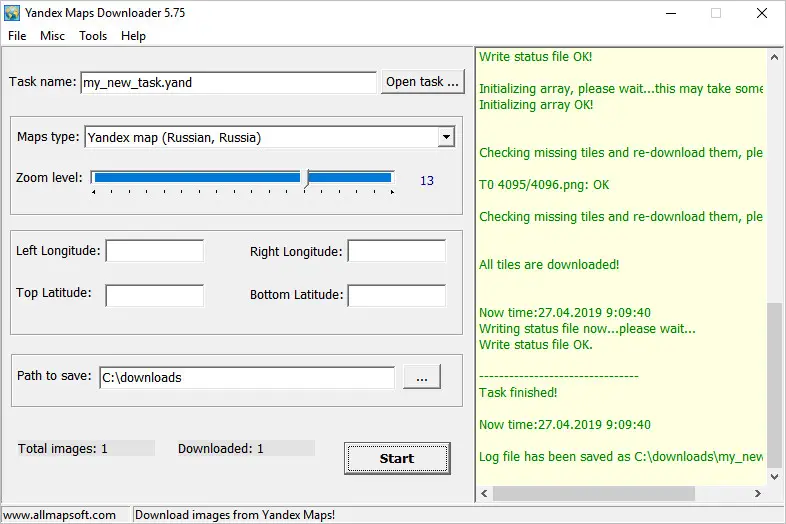Close the Yandex Maps Downloader window
786x524 pixels.
click(x=761, y=14)
